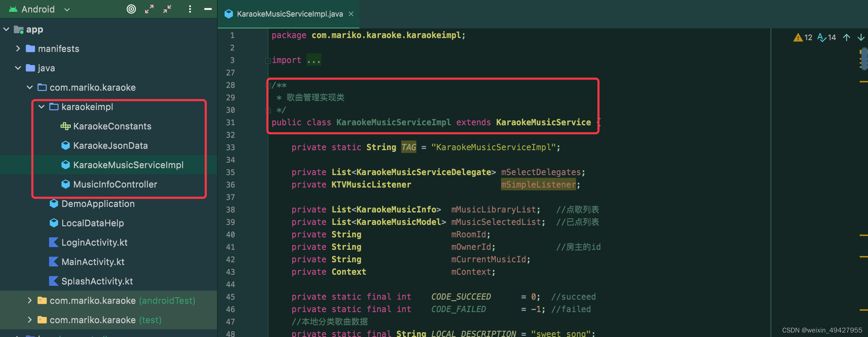Screen dimensions: 868x337
Task: Click the editor vertical scrollbar thumb
Action: [865, 59]
